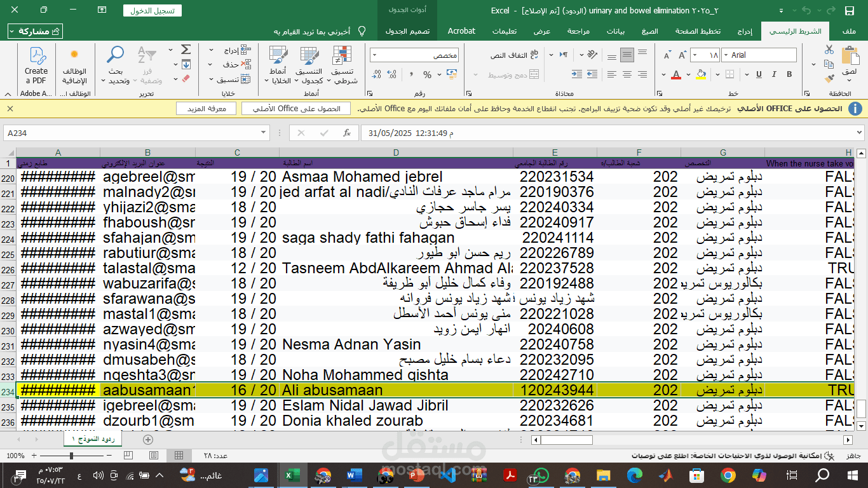Click the comma style icon
This screenshot has height=488, width=868.
tap(412, 75)
